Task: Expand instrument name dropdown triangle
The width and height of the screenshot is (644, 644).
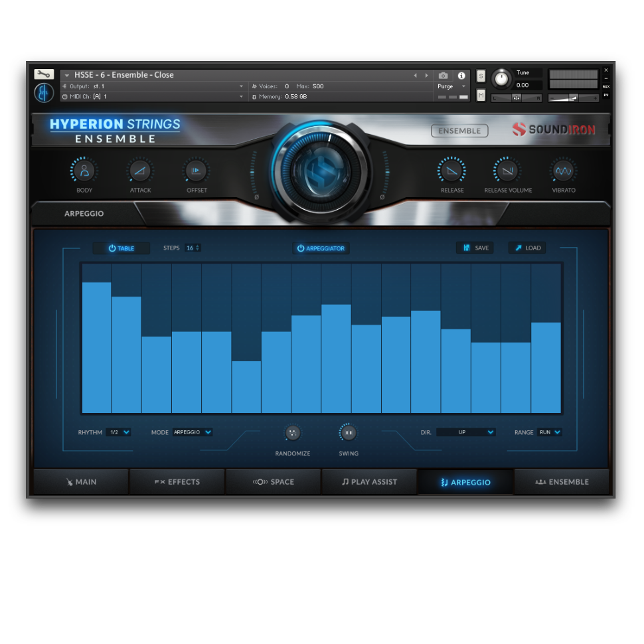Action: coord(67,75)
